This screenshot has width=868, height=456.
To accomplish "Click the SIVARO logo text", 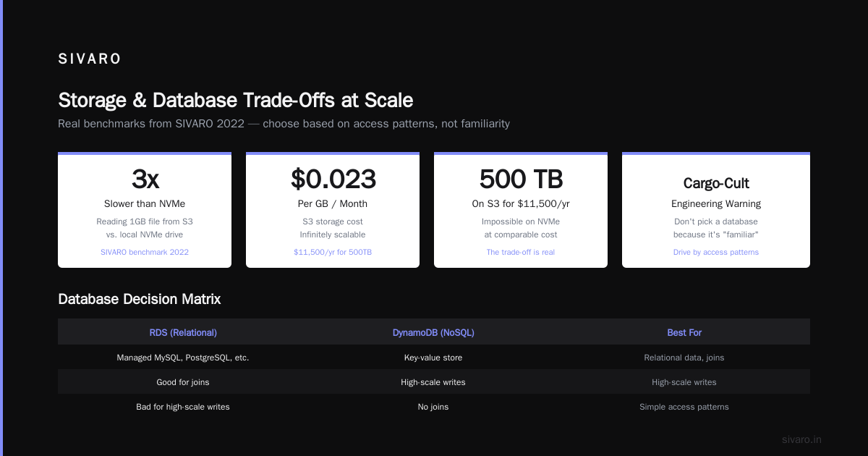I will tap(90, 59).
